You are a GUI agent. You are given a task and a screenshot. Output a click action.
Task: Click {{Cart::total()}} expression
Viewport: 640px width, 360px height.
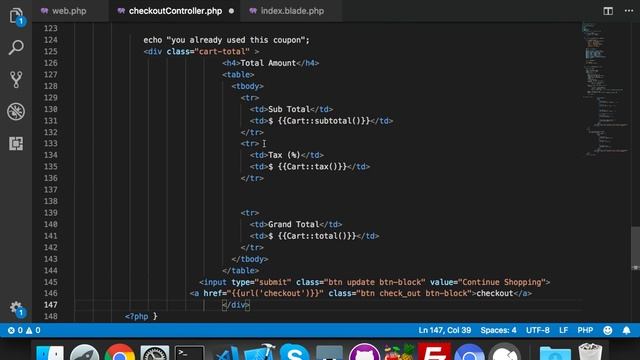pyautogui.click(x=317, y=236)
